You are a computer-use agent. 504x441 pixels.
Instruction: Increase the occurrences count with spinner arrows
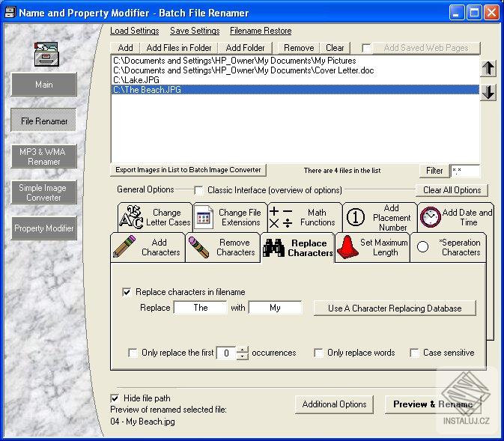coord(243,350)
